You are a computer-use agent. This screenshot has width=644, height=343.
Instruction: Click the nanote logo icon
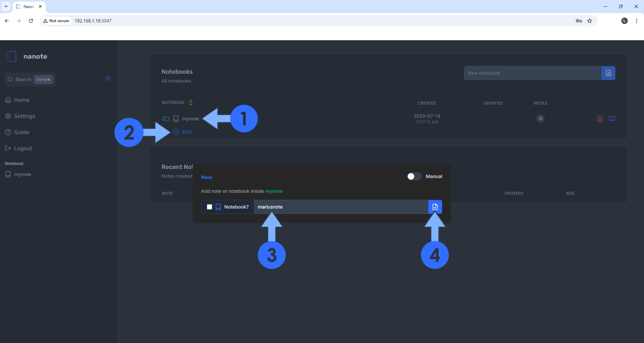[x=11, y=56]
